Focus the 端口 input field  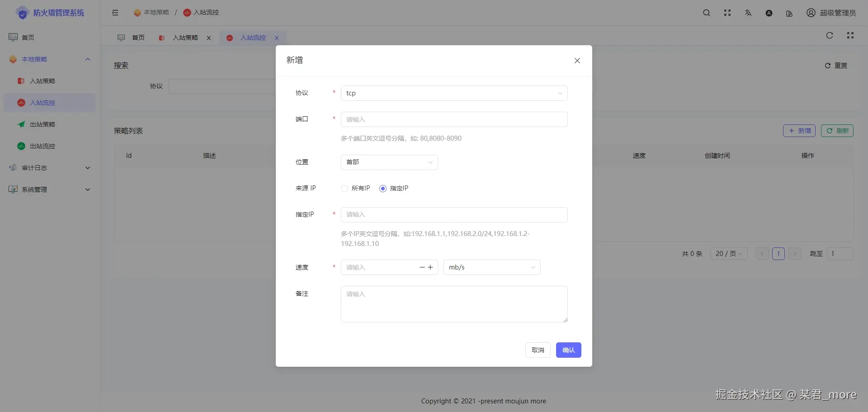[454, 119]
